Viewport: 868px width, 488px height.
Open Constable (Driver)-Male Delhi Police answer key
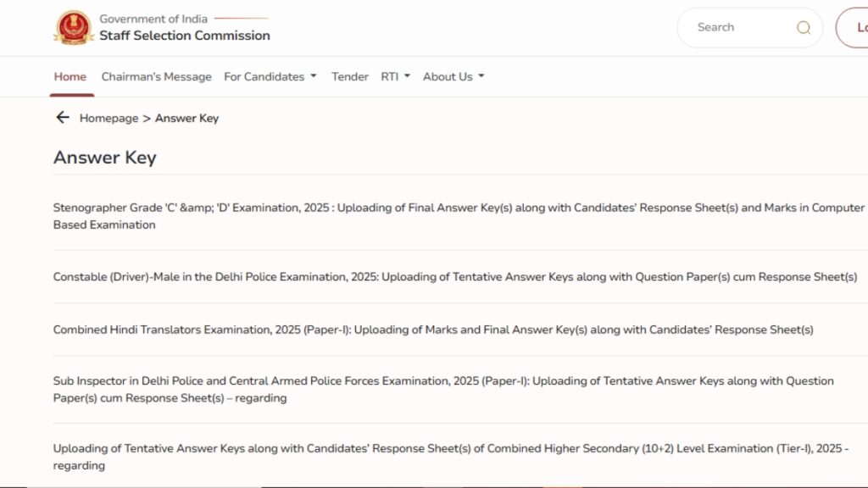(x=454, y=277)
